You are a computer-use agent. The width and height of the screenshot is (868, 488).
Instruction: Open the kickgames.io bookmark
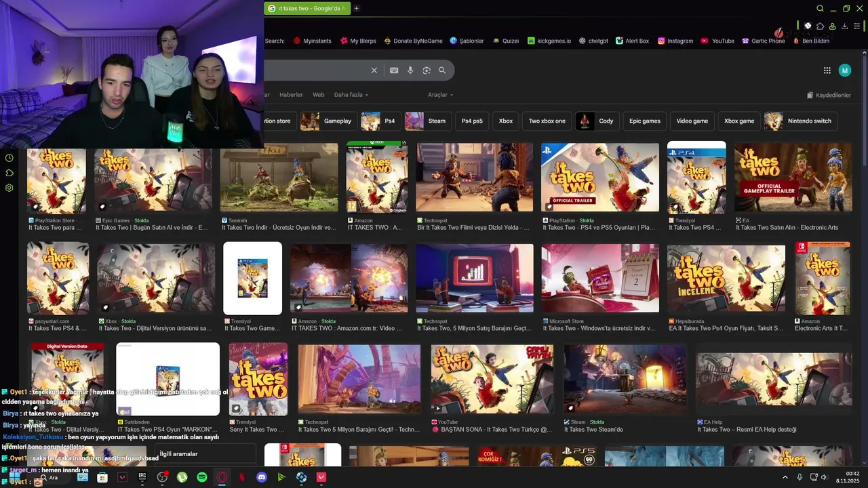tap(549, 41)
